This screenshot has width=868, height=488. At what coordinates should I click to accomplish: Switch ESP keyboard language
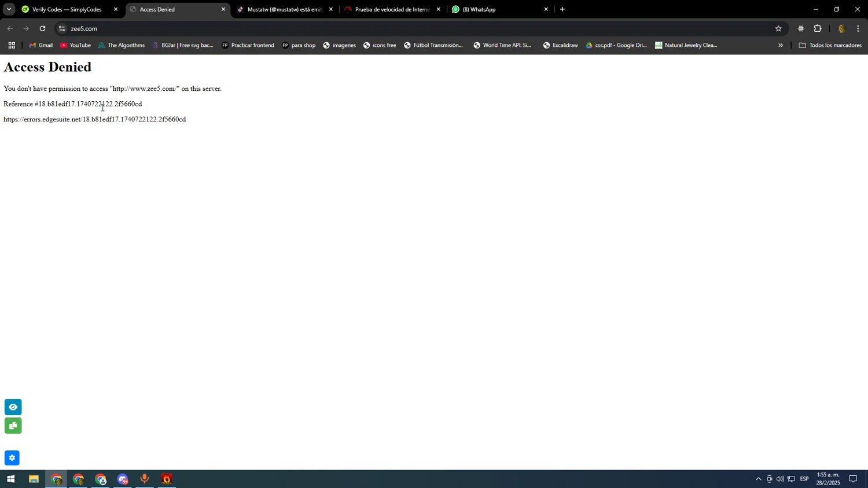(804, 479)
